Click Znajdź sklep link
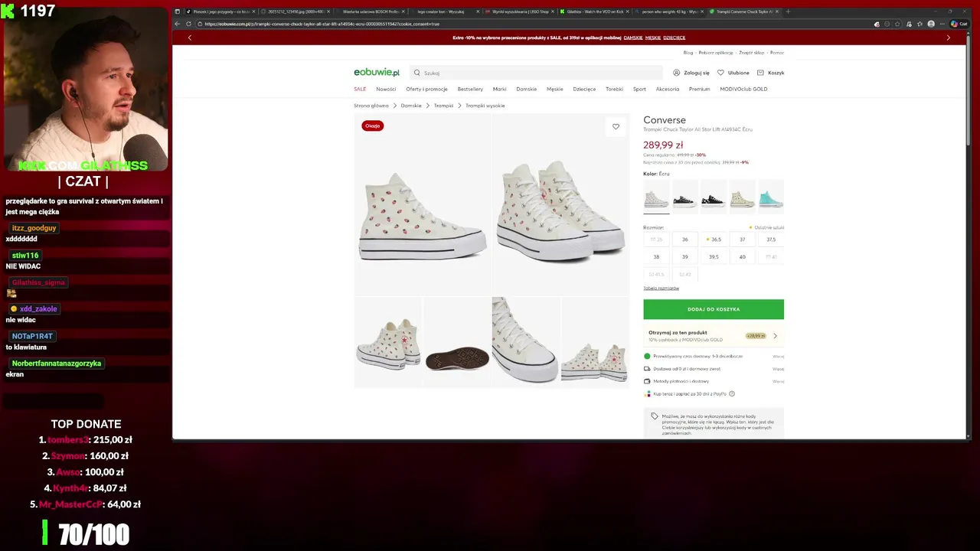 753,53
